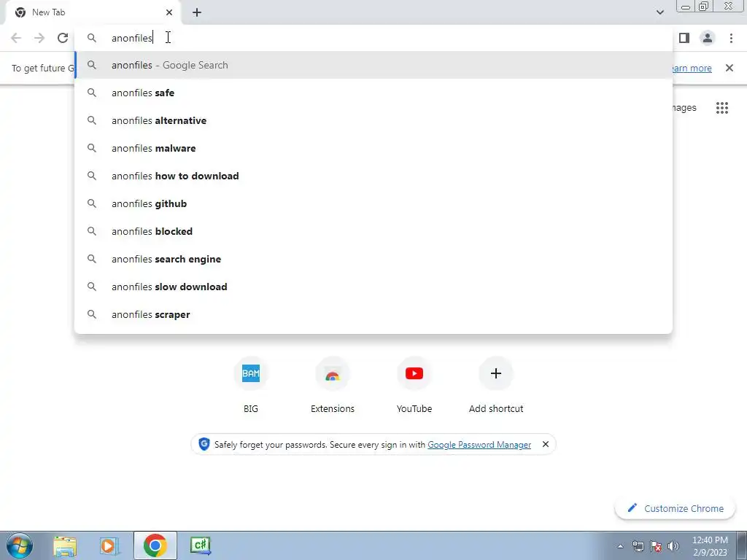Screen dimensions: 747x560
Task: Open the profile avatar icon
Action: (708, 38)
